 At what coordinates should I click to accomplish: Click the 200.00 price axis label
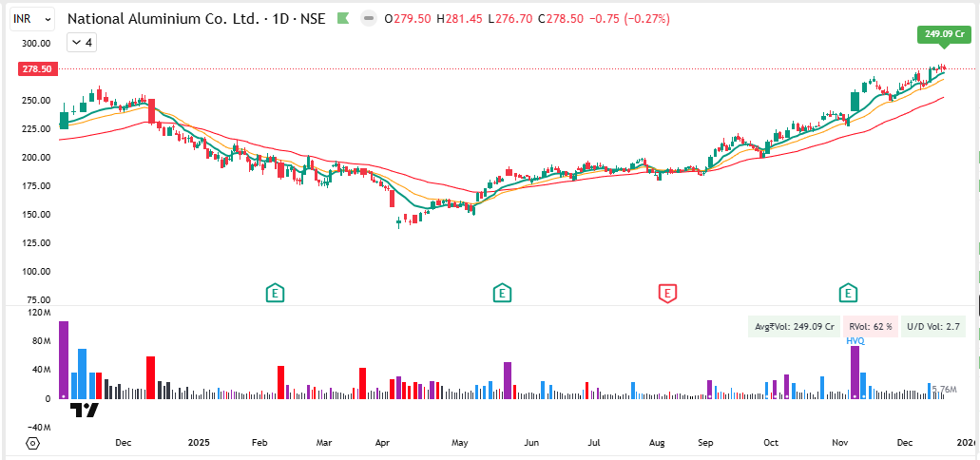point(37,158)
